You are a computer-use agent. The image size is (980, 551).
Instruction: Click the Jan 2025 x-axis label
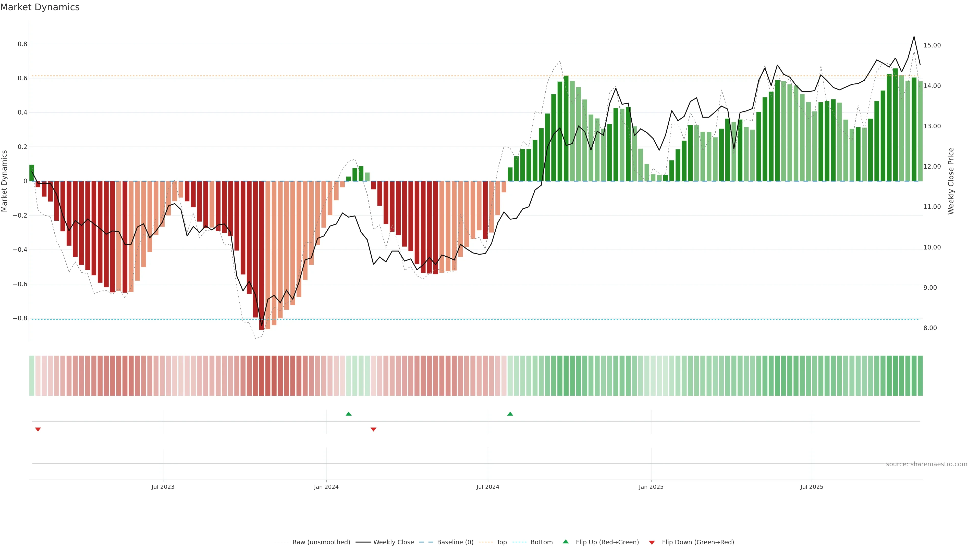[651, 487]
